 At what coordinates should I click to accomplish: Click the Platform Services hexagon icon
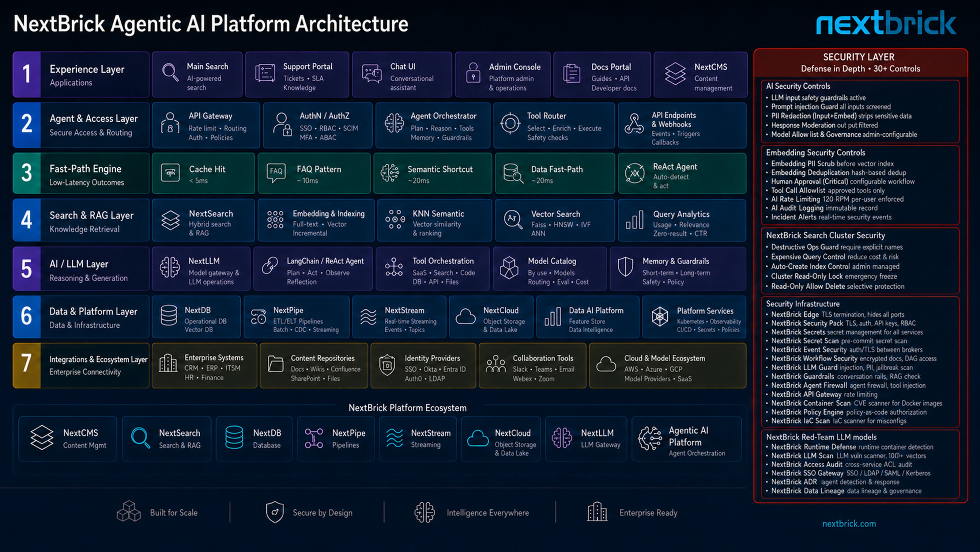(x=660, y=316)
